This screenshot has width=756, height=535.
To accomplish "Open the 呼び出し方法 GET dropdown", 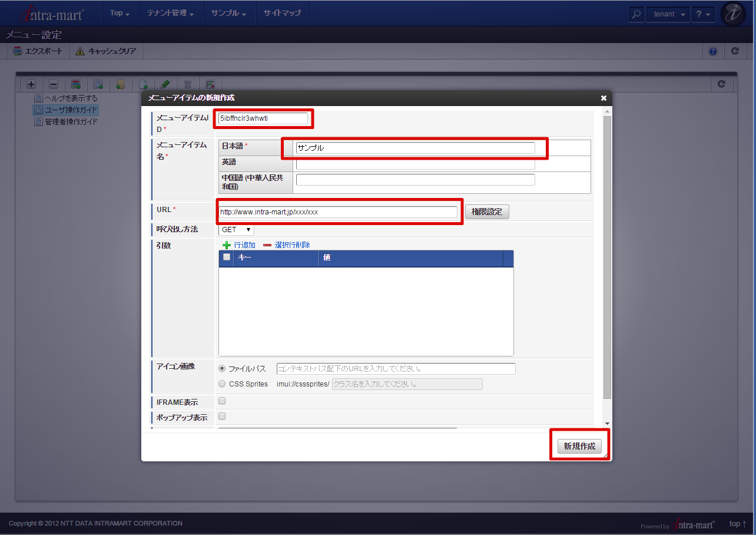I will click(236, 230).
